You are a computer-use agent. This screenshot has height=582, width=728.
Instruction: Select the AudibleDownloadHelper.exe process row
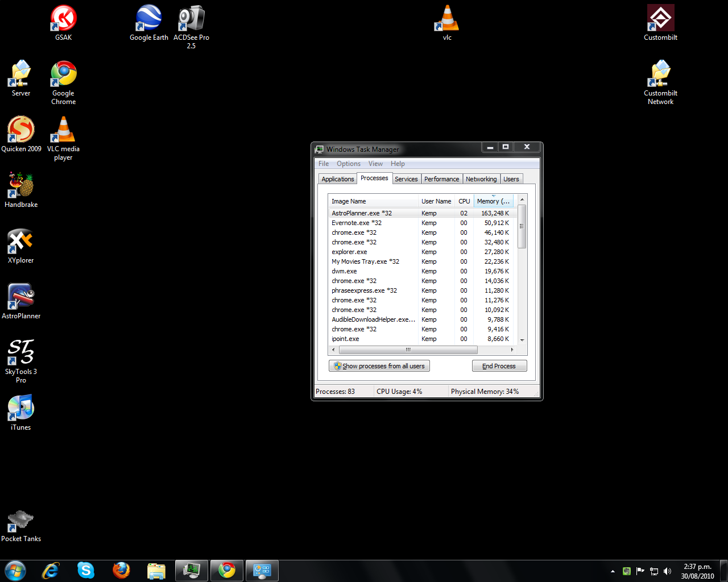point(423,319)
